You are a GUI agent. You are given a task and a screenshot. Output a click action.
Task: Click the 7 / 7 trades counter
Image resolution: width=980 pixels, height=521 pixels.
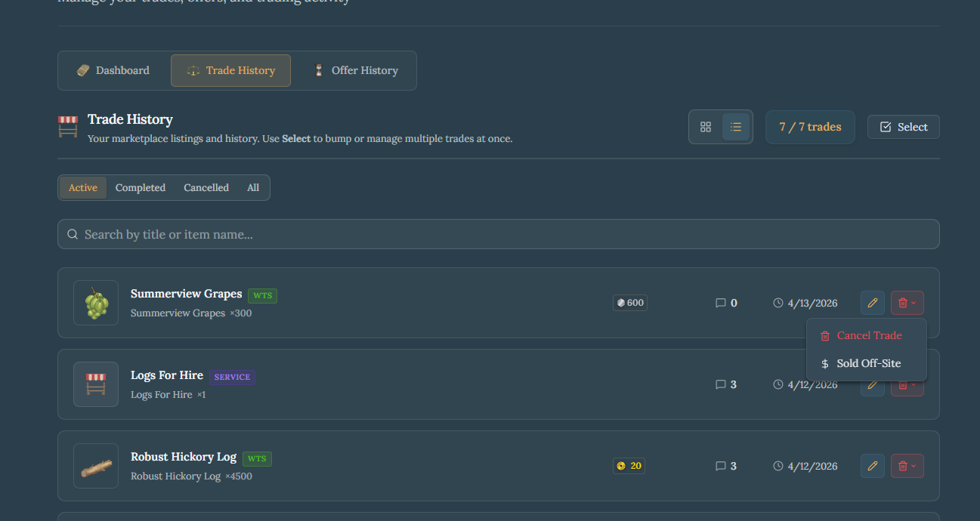point(810,127)
